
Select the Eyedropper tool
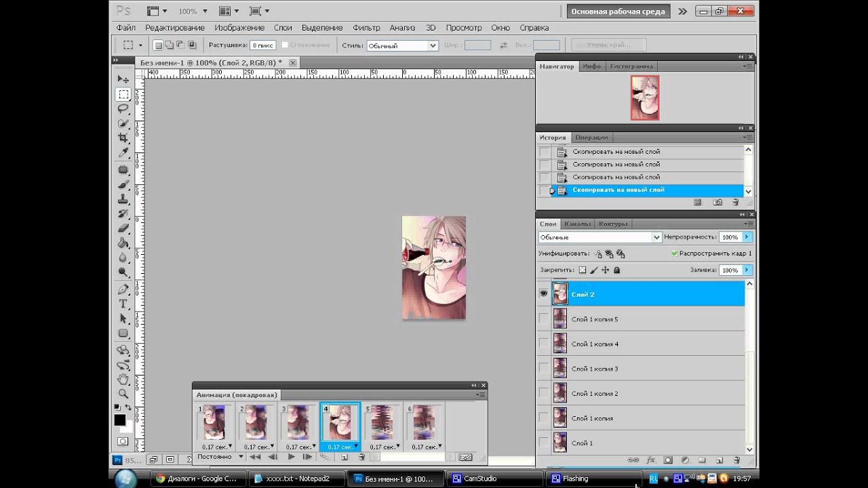point(123,152)
